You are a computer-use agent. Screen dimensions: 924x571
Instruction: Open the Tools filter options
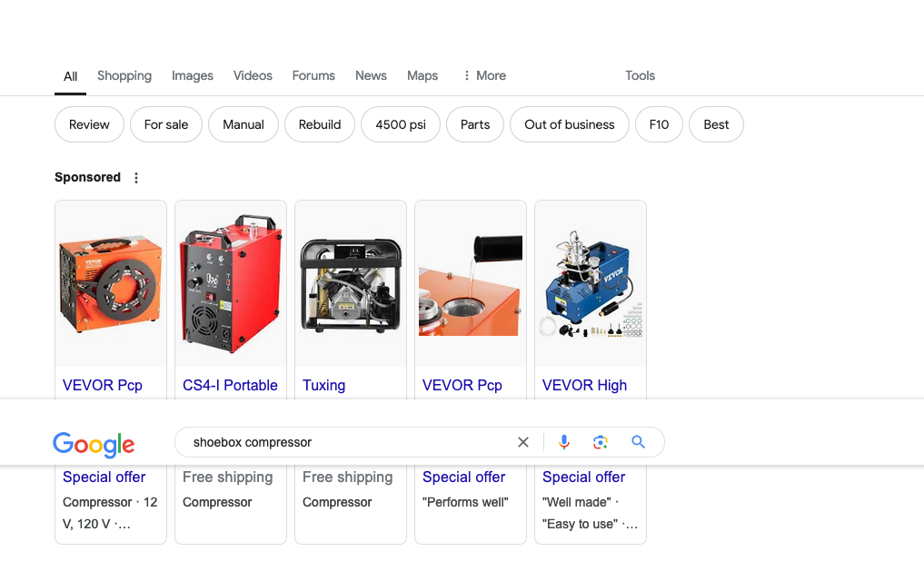click(x=640, y=75)
